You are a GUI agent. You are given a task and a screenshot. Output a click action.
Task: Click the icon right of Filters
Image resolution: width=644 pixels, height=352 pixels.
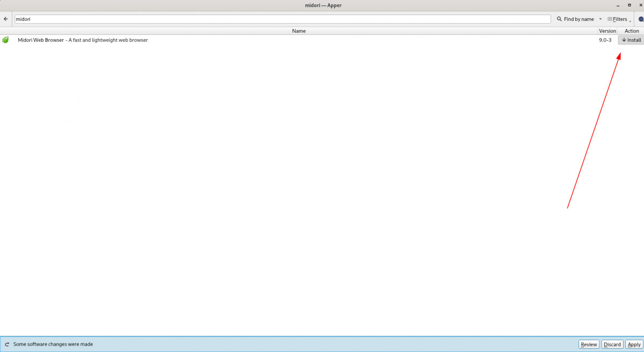click(x=641, y=19)
